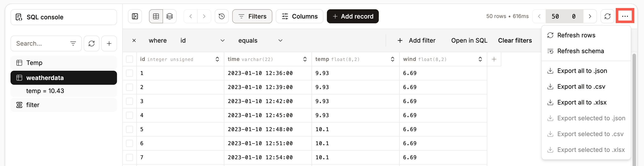The height and width of the screenshot is (166, 644).
Task: Open sort options for the temp column
Action: pos(392,59)
